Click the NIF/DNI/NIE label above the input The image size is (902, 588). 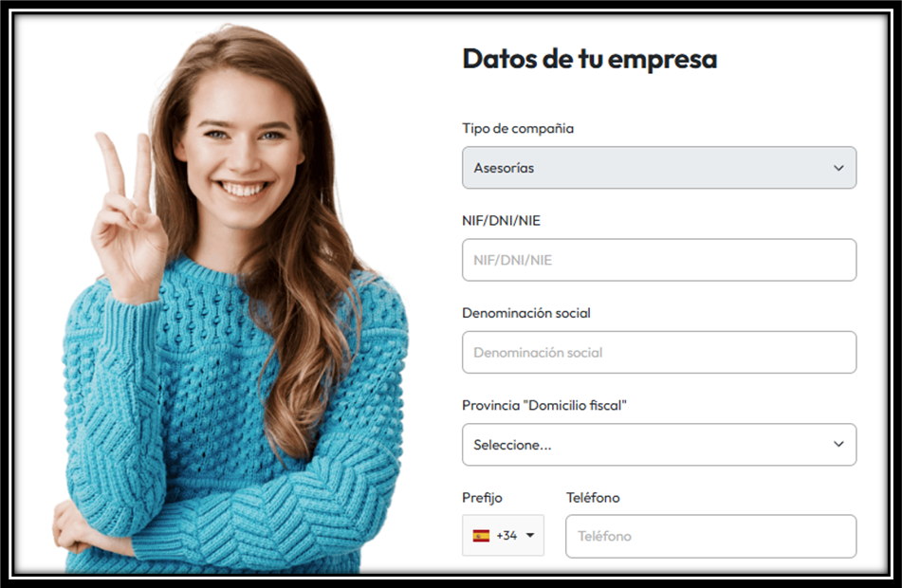(x=501, y=221)
